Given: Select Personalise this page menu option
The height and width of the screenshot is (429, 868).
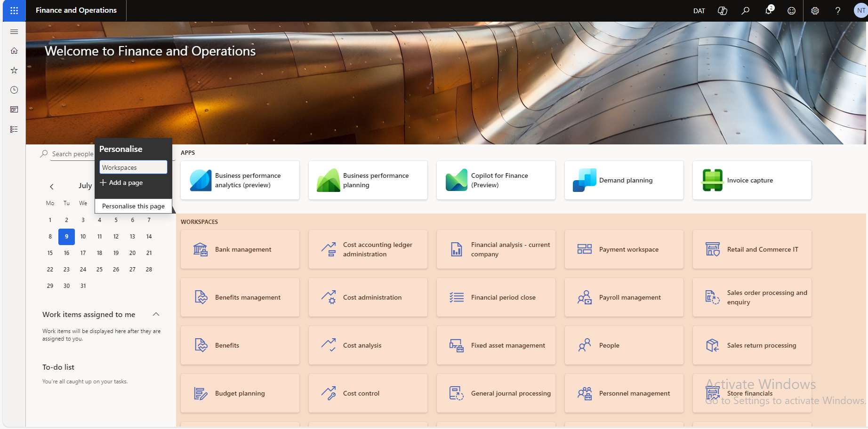Looking at the screenshot, I should [x=133, y=206].
